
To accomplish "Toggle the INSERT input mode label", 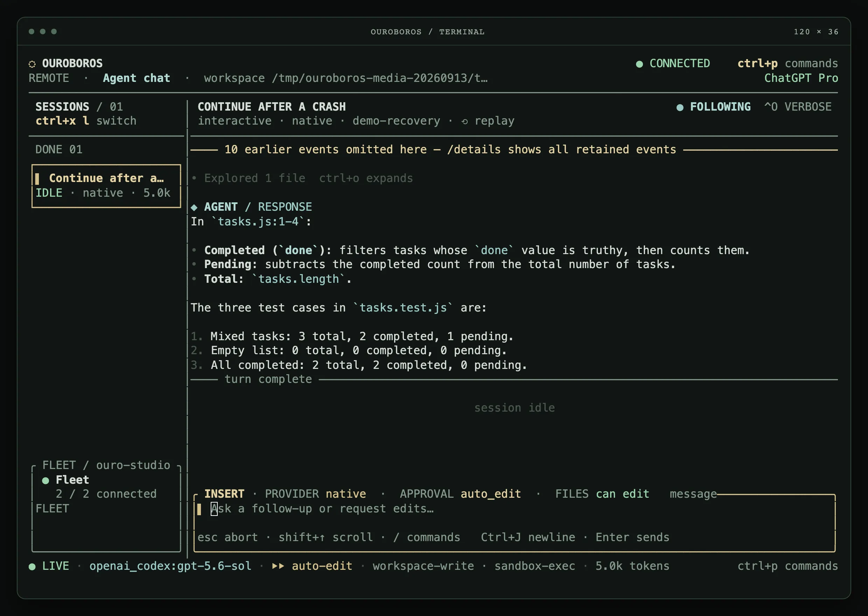I will coord(224,494).
